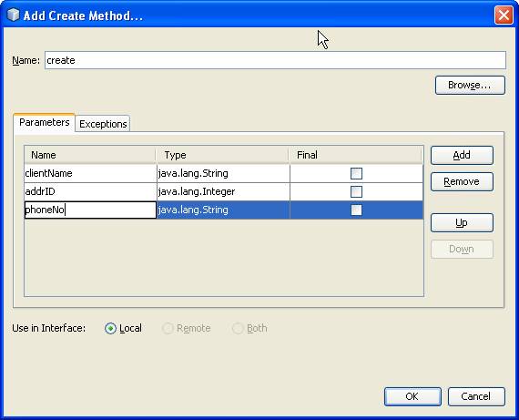Click the cube icon in title bar

tap(14, 15)
